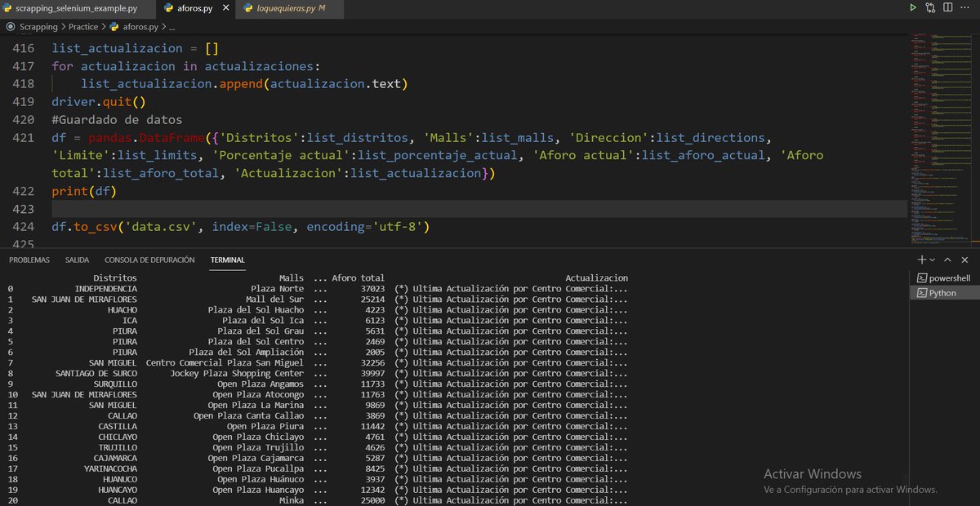Open the launch profile dropdown beside plus
This screenshot has height=506, width=980.
tap(933, 260)
